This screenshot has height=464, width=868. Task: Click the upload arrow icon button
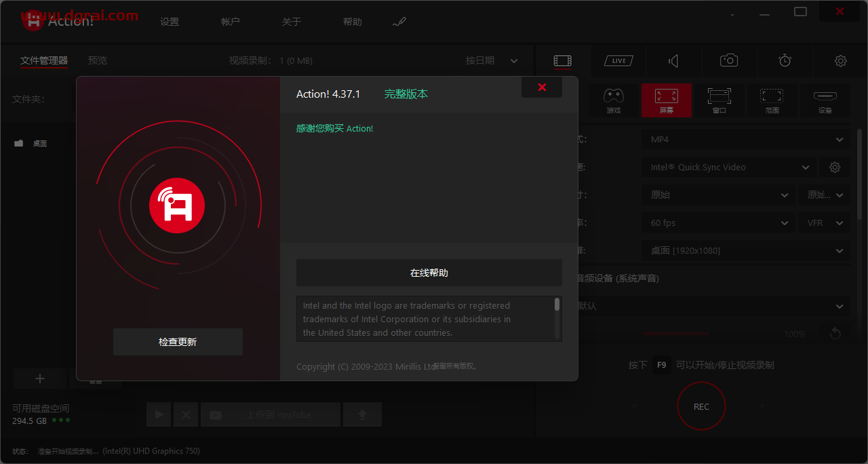(x=362, y=414)
